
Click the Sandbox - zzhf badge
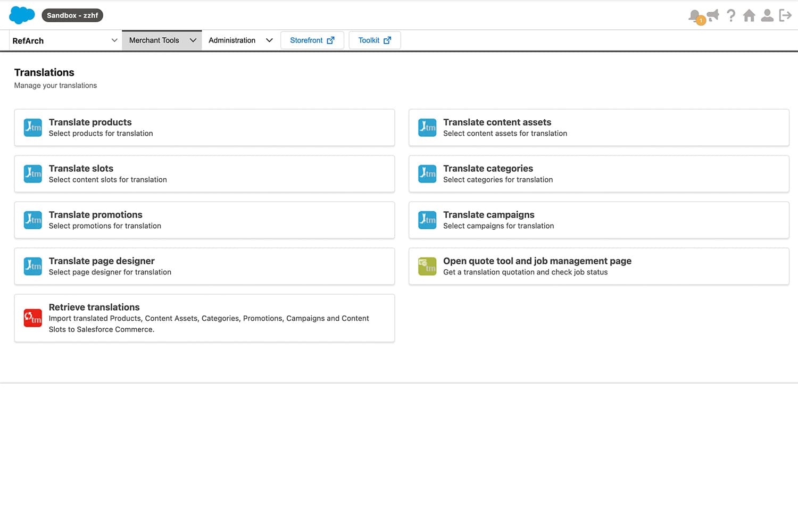point(72,15)
